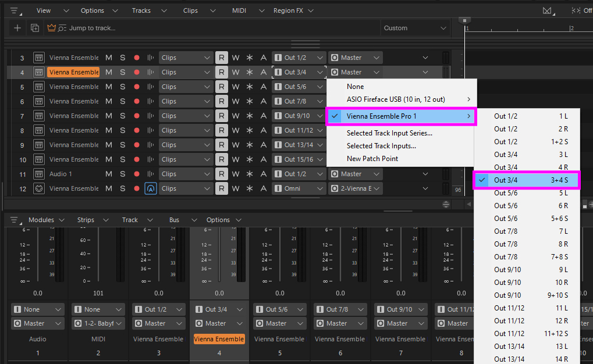Click the duplicate track icon
This screenshot has height=364, width=593.
point(35,28)
